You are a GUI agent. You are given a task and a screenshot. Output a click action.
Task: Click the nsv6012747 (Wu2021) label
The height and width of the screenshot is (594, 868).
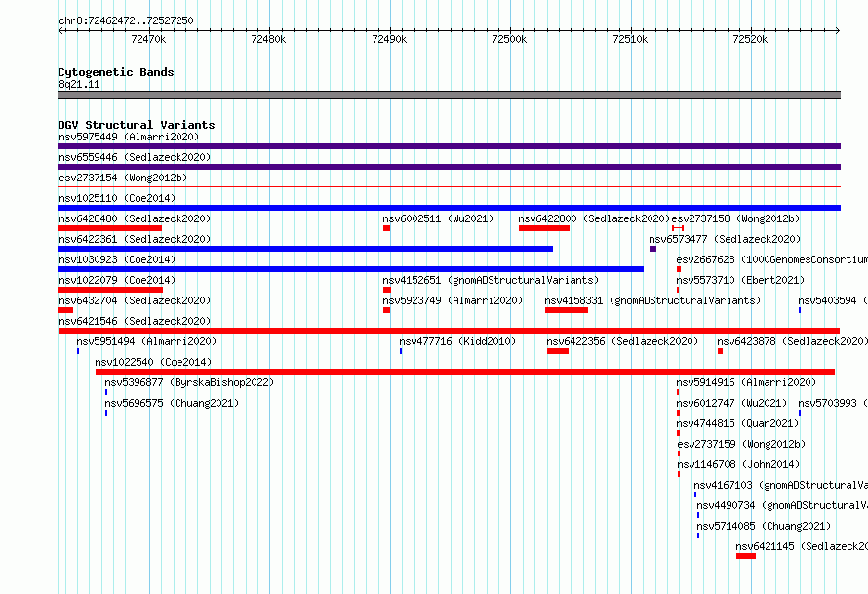click(x=731, y=403)
